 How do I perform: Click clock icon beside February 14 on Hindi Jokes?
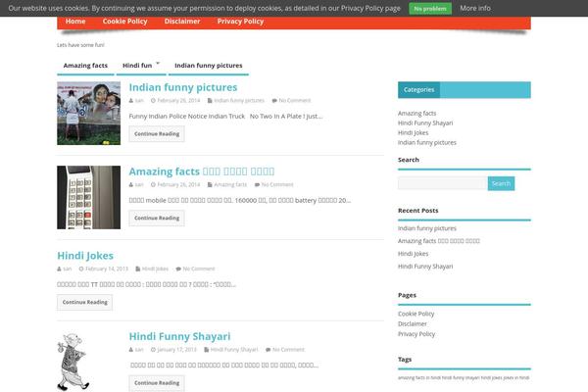[x=81, y=269]
